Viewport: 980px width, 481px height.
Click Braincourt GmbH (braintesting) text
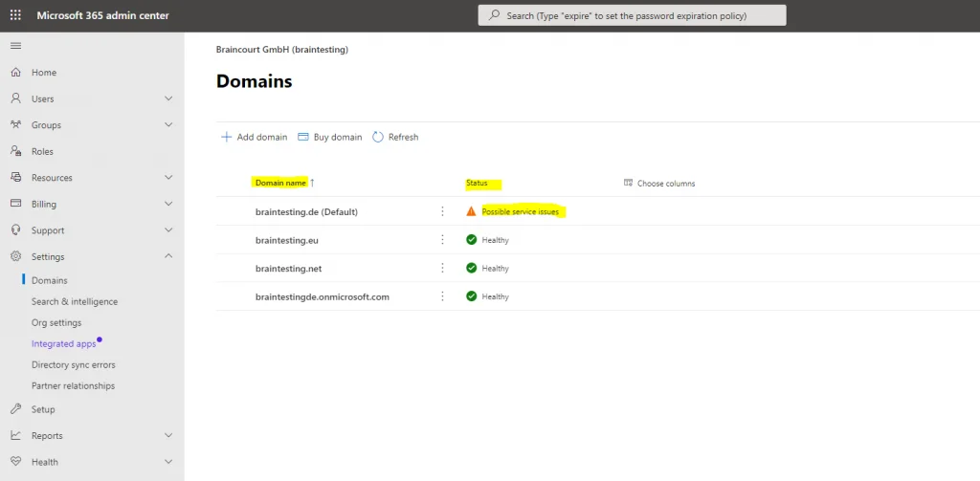(x=282, y=50)
